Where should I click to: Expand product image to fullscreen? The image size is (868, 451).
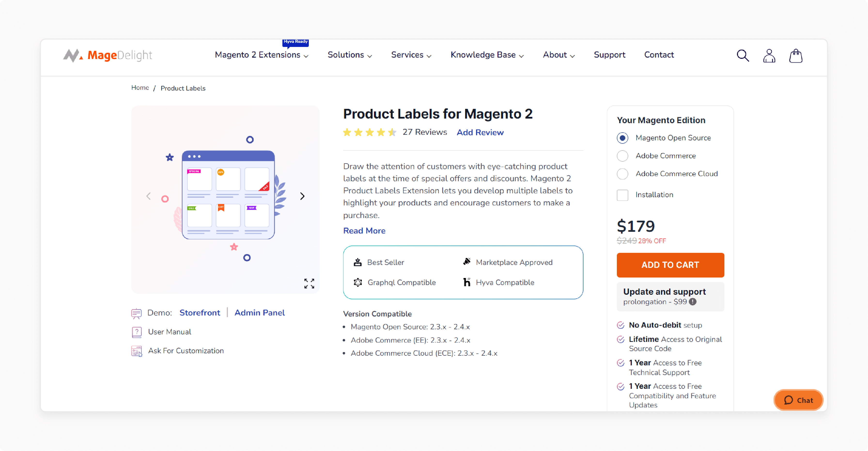point(309,283)
